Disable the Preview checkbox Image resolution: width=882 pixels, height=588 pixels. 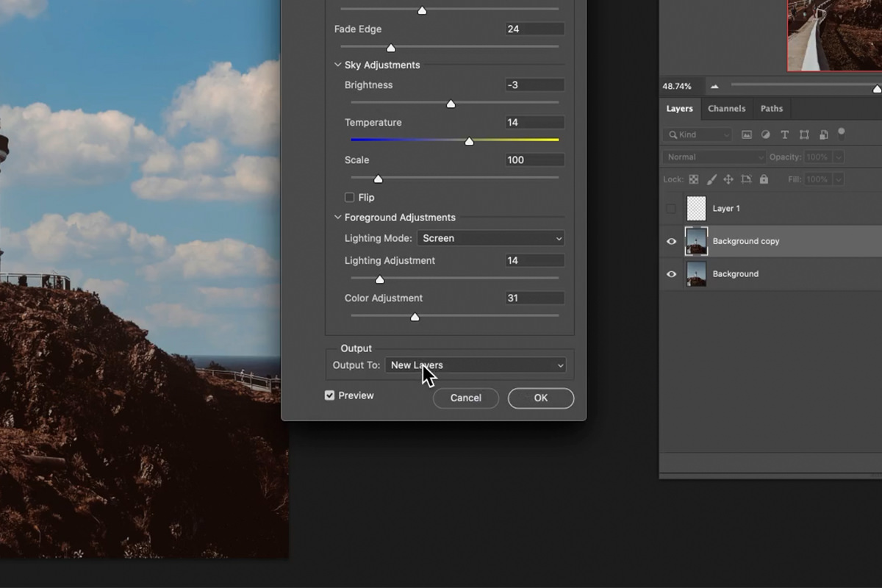point(329,395)
